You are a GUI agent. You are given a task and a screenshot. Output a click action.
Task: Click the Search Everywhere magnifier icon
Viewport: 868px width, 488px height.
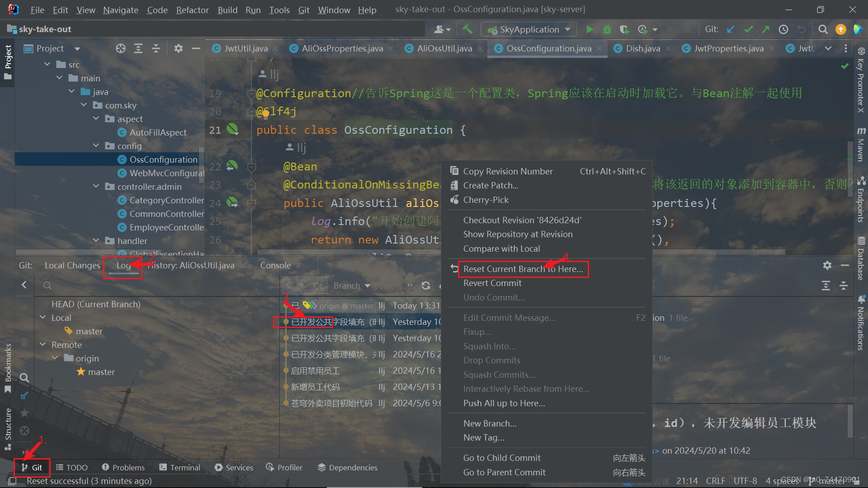tap(823, 30)
